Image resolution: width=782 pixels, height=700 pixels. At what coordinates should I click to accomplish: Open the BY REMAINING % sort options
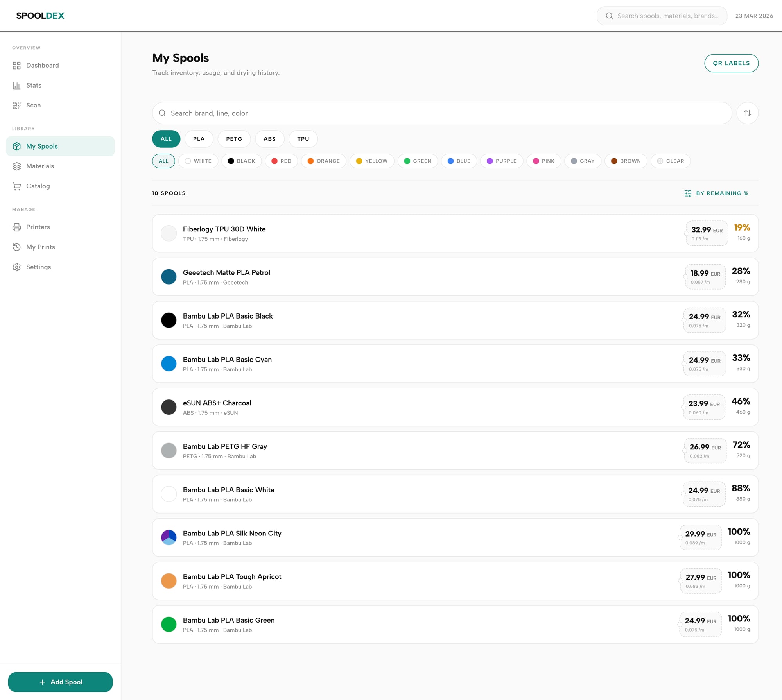click(717, 193)
